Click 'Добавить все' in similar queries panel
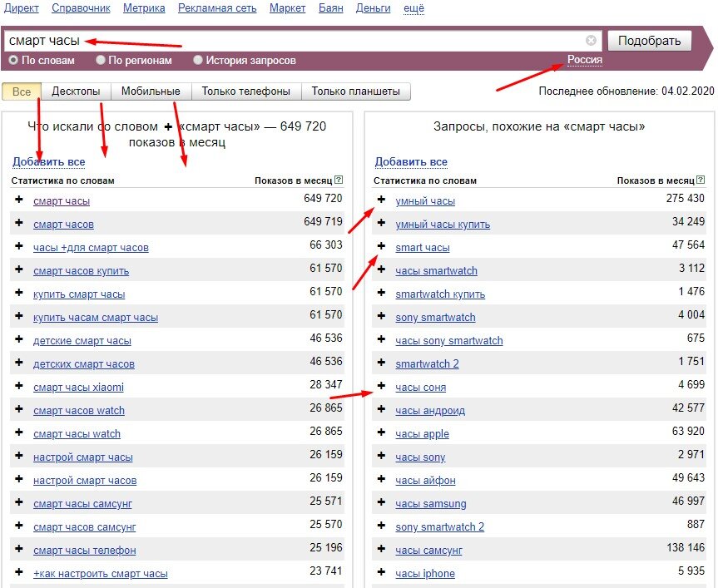 pos(411,162)
